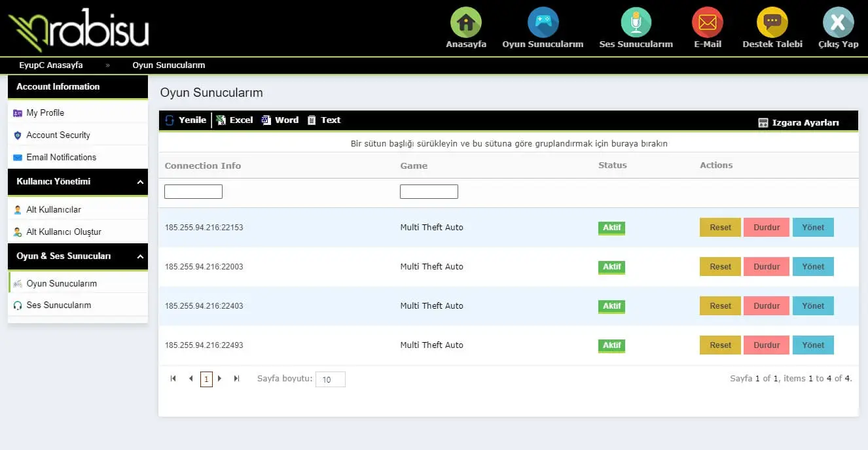Reset the server on port 22153
The height and width of the screenshot is (450, 868).
pos(720,228)
